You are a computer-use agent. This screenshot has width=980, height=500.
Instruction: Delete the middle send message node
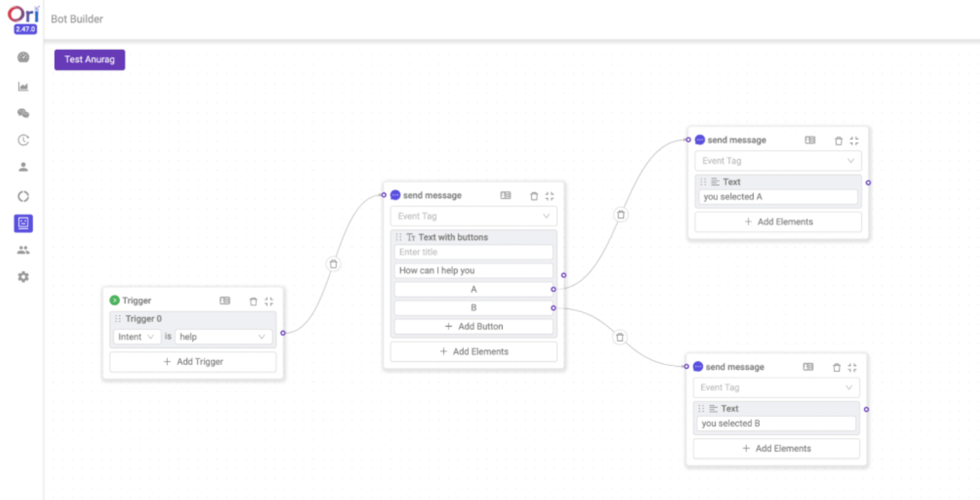534,196
